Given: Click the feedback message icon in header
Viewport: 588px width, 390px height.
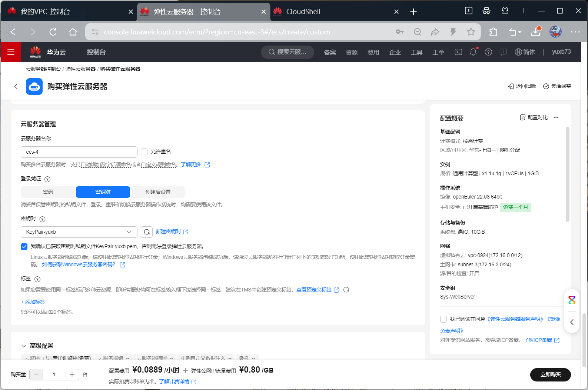Looking at the screenshot, I should tap(503, 52).
